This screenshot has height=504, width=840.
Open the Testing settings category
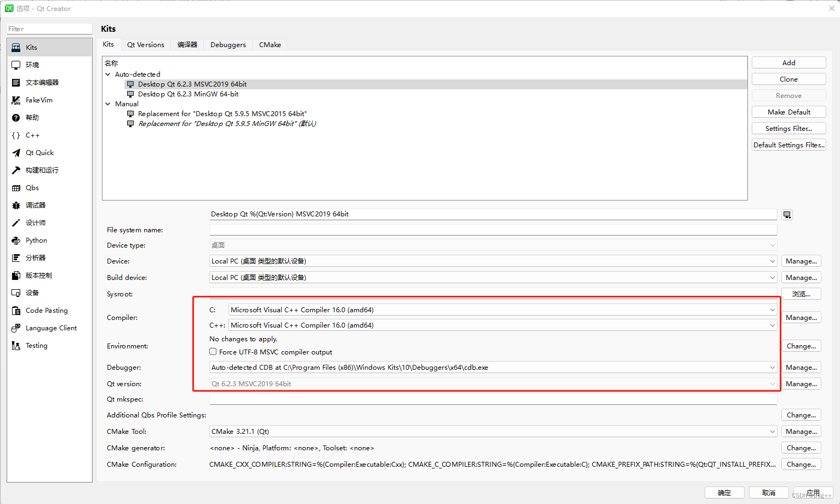pyautogui.click(x=49, y=345)
